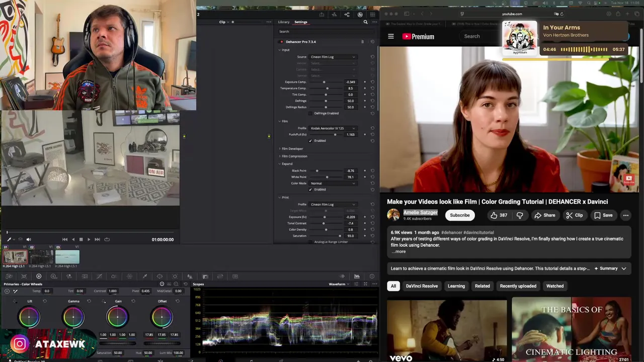644x362 pixels.
Task: Open the Info palette icon
Action: click(372, 276)
